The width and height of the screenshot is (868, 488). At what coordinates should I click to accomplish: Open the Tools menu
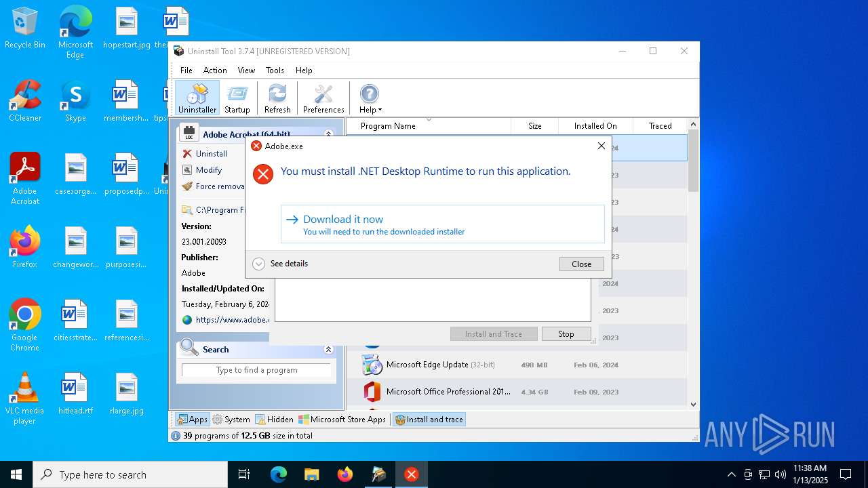point(275,70)
